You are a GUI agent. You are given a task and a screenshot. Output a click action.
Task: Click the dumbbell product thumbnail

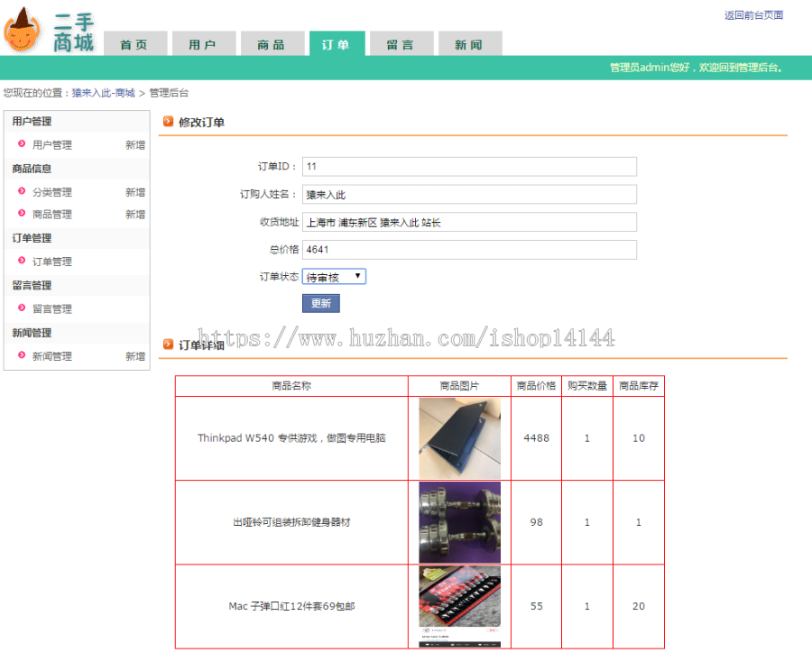460,522
